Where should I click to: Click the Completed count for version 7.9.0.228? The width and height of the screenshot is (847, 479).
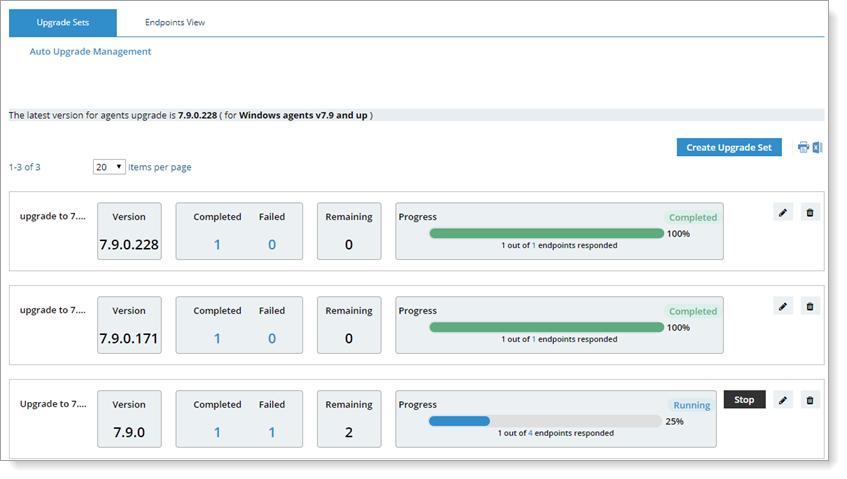217,245
